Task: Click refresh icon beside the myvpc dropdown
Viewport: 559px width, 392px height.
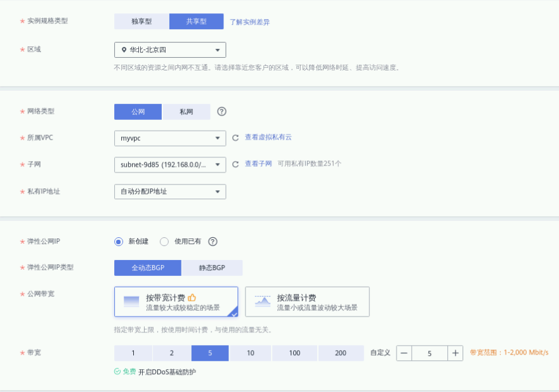Action: point(235,138)
